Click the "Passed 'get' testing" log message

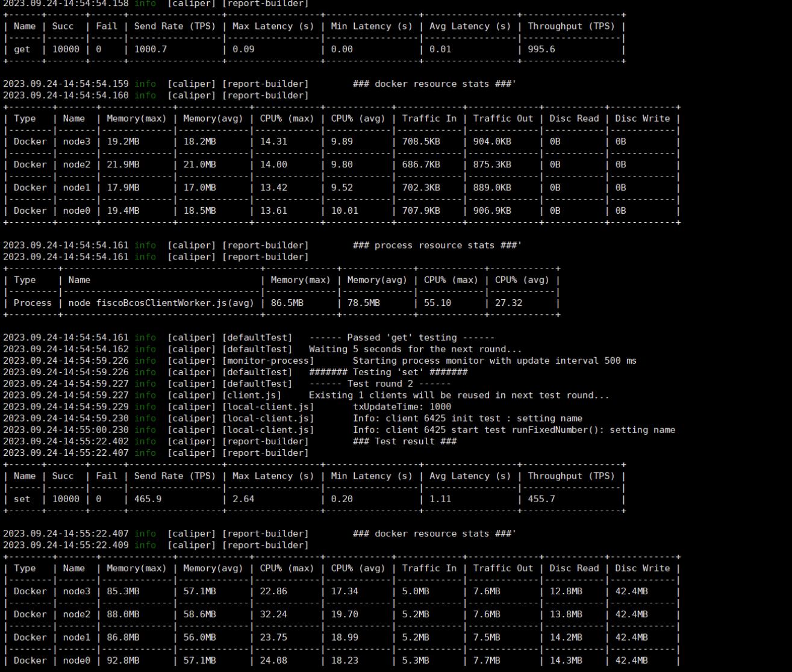pos(402,338)
